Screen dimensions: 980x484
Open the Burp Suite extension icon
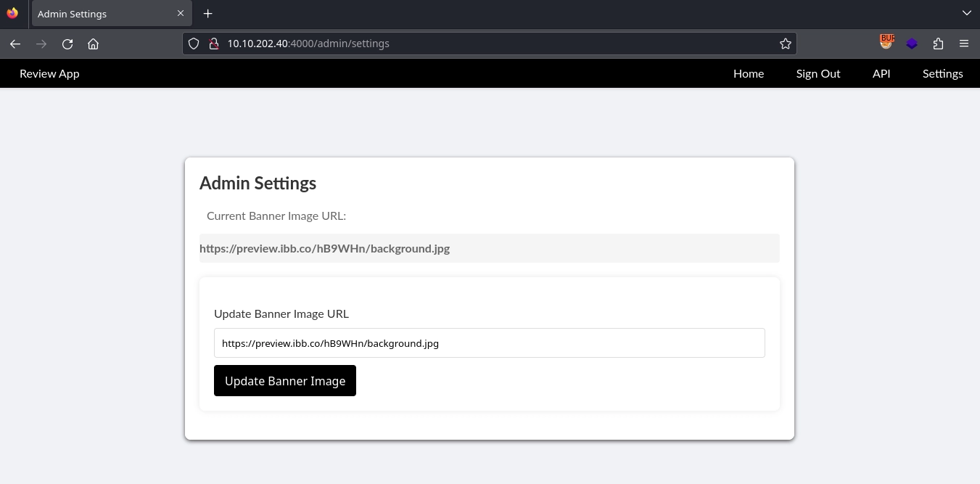click(886, 43)
